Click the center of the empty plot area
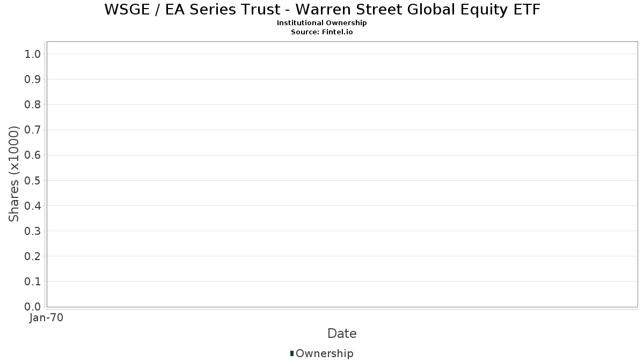 tap(342, 174)
